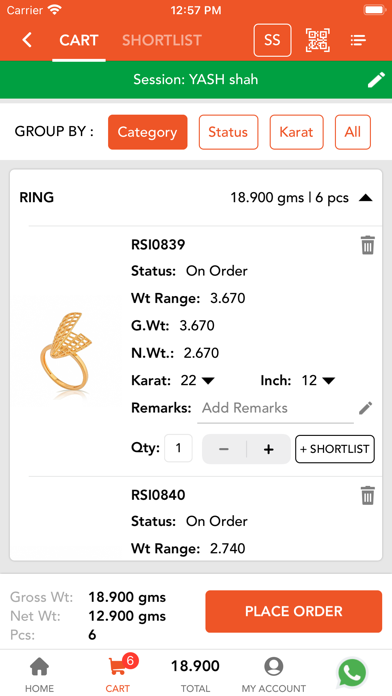Tap the PLACE ORDER button
This screenshot has height=696, width=392.
293,611
